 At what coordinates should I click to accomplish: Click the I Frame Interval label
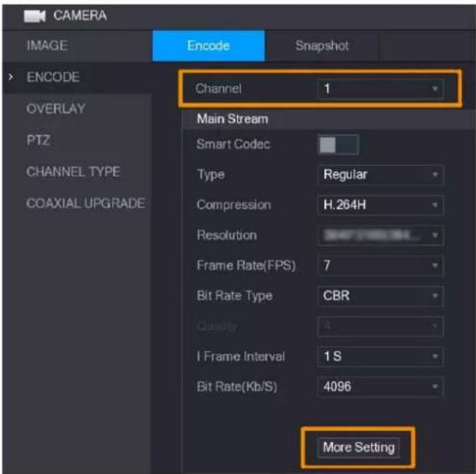point(241,356)
